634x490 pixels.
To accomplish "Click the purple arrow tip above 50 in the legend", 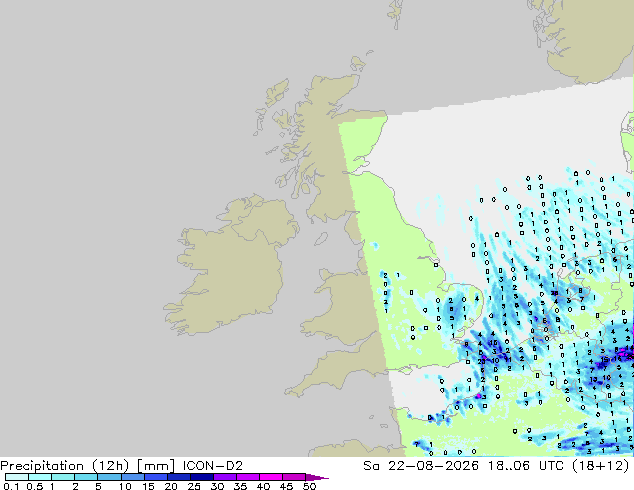I will [x=317, y=477].
